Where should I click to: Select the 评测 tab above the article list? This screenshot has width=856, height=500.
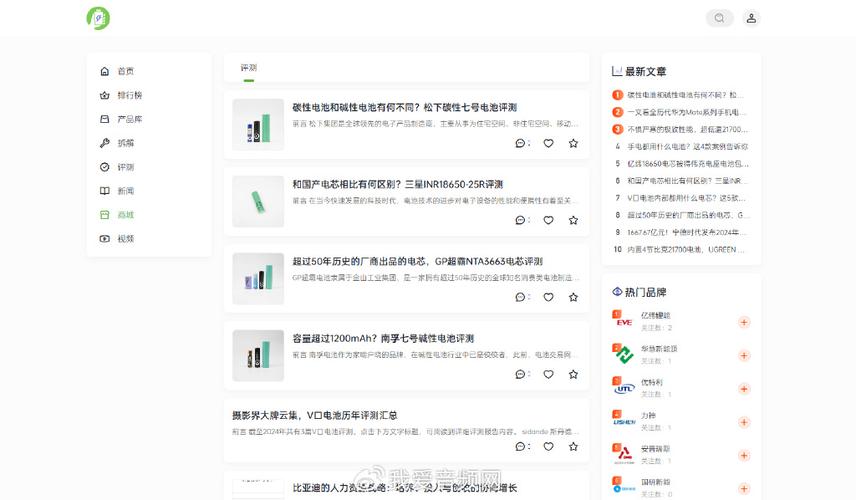click(248, 68)
